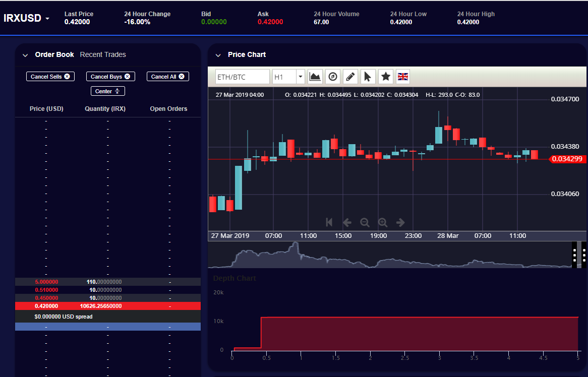Switch to the Recent Trades tab

pyautogui.click(x=103, y=54)
